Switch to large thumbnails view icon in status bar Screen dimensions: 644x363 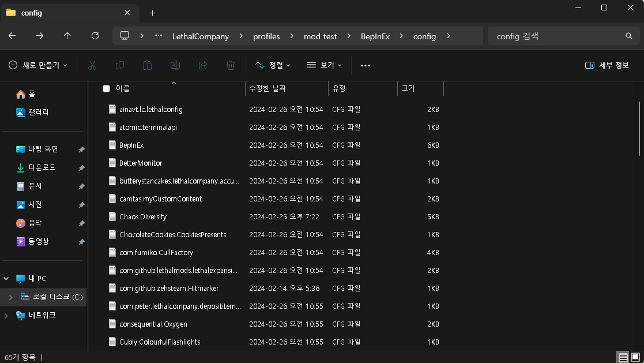coord(635,357)
